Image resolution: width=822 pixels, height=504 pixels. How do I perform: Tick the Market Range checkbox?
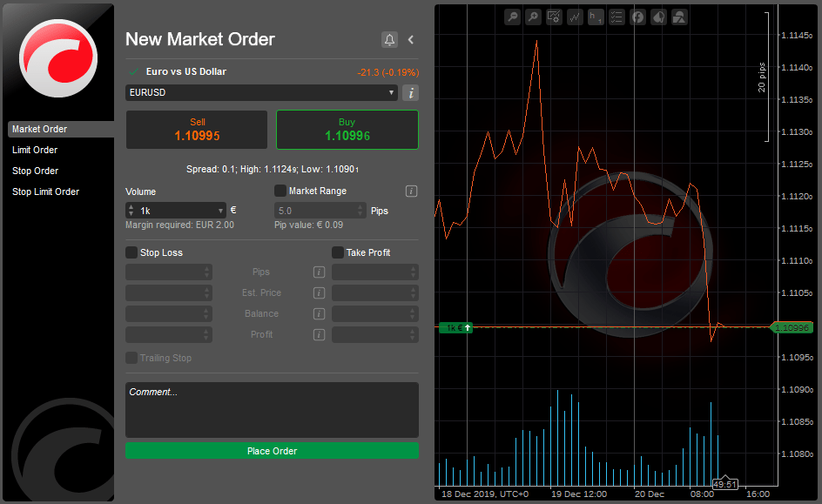coord(280,191)
